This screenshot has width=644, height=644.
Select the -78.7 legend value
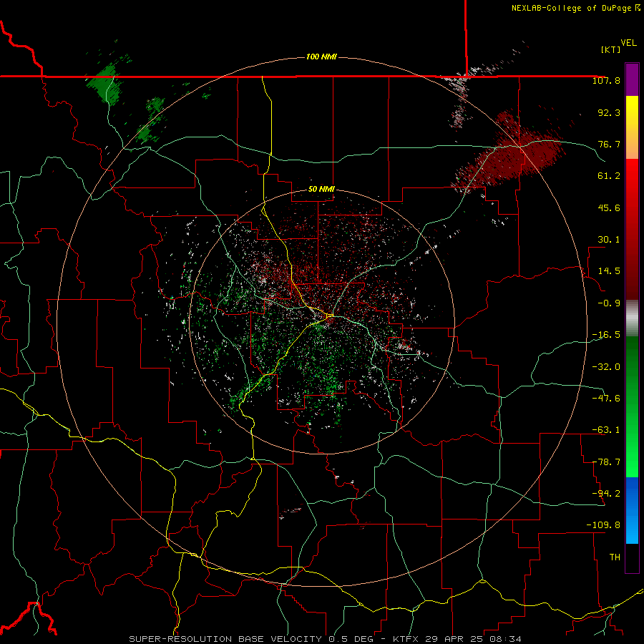tap(606, 462)
